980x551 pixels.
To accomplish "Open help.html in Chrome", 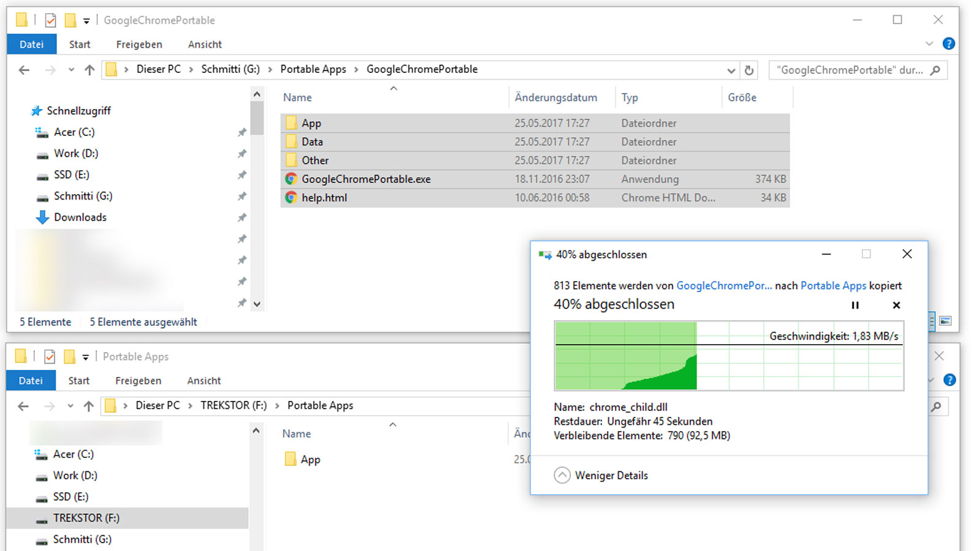I will [325, 198].
